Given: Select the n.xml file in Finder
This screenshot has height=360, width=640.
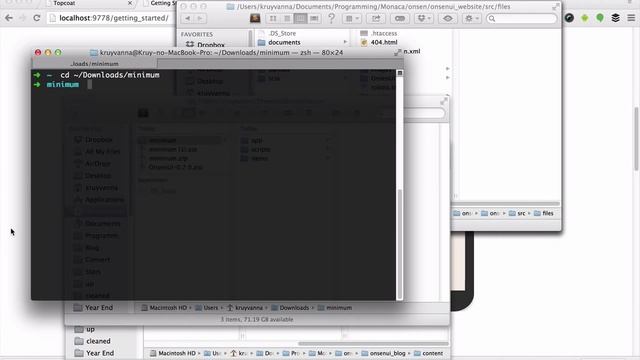Looking at the screenshot, I should [411, 51].
